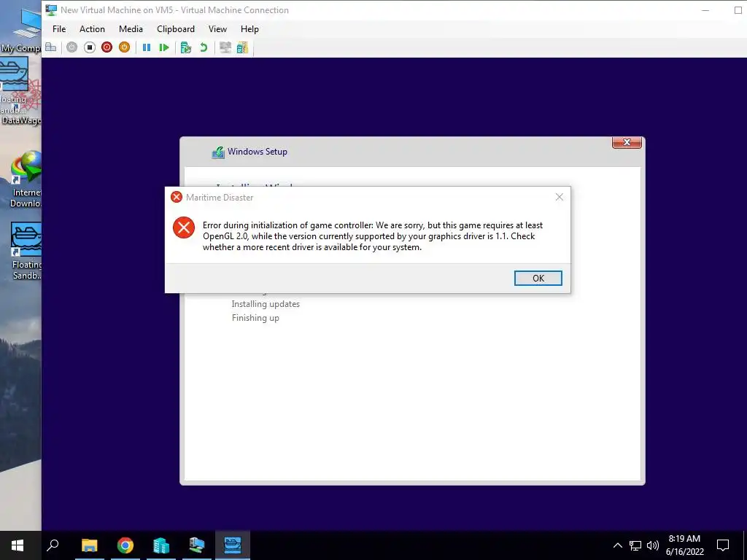Click the 'Installing updates' text

tap(266, 304)
